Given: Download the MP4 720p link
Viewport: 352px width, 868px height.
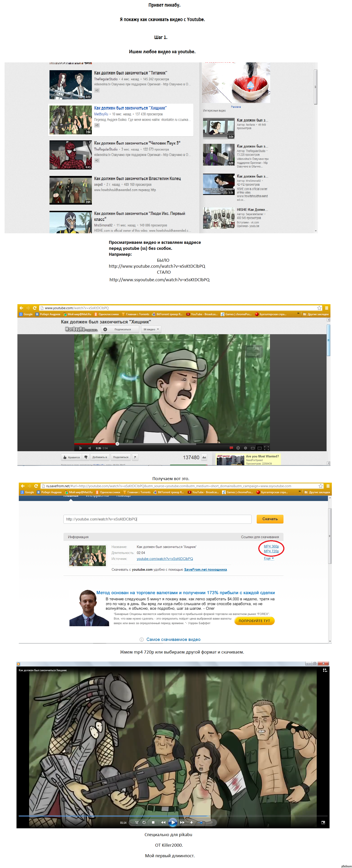Looking at the screenshot, I should [x=271, y=551].
